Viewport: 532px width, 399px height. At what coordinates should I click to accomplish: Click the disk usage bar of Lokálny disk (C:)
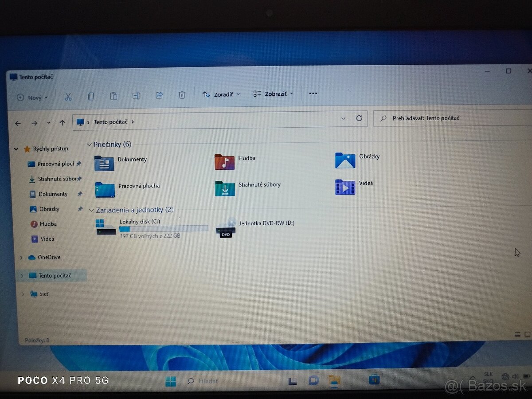pyautogui.click(x=164, y=228)
